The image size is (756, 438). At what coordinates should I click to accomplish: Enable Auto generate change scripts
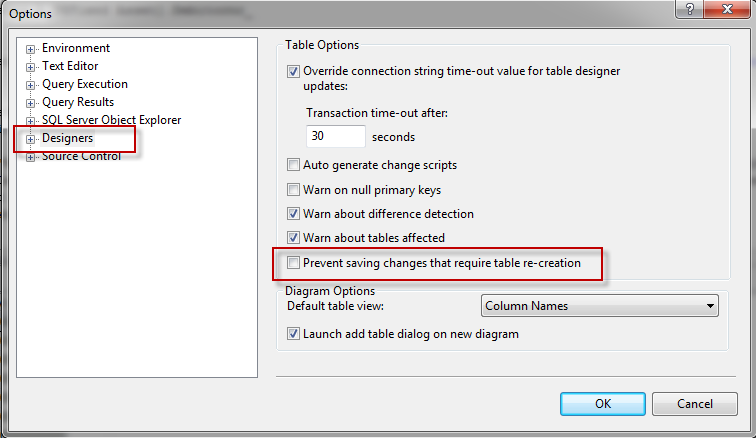[x=293, y=165]
